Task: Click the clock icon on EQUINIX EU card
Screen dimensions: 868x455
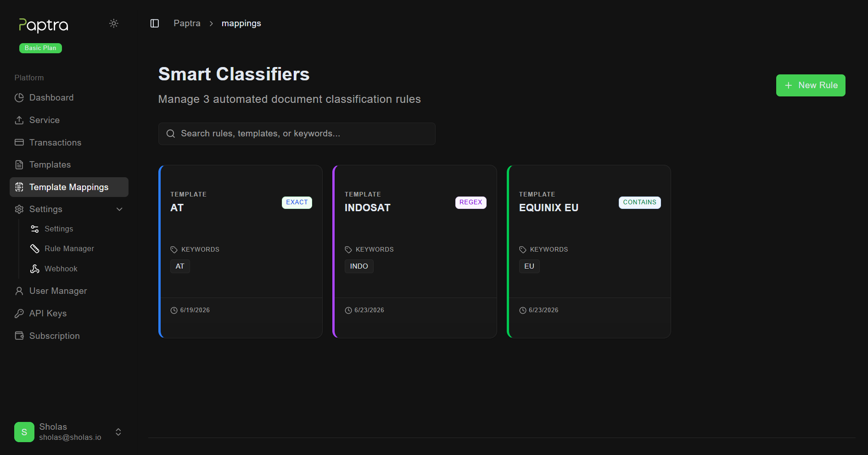Action: (x=523, y=310)
